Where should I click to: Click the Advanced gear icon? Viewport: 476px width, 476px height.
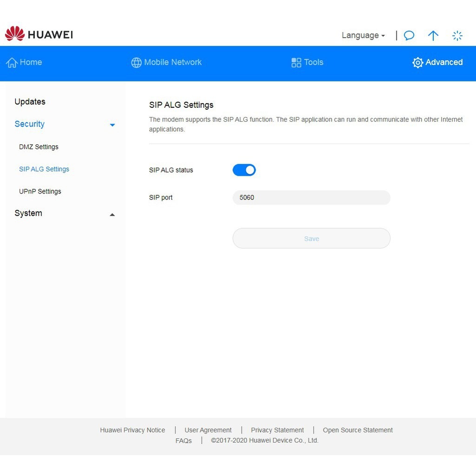[417, 63]
